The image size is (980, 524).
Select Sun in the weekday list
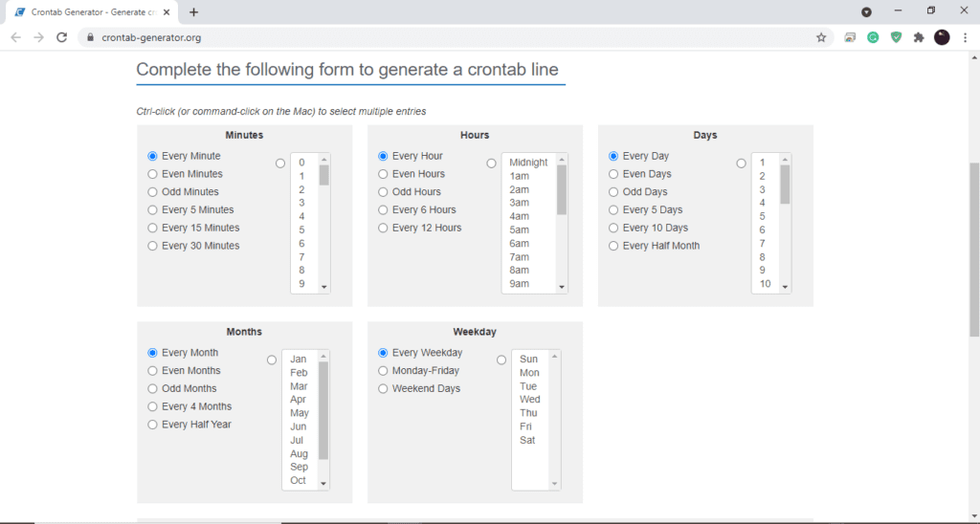528,360
